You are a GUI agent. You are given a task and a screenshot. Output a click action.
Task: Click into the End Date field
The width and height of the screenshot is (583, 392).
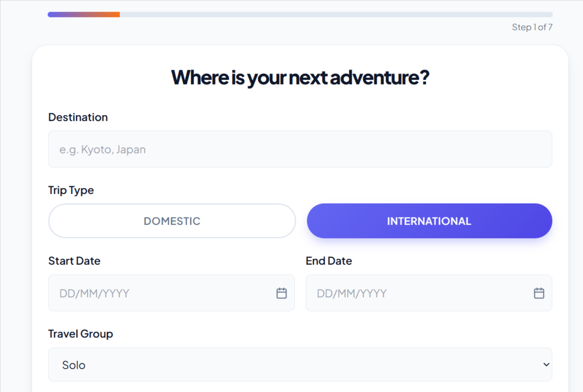point(419,293)
